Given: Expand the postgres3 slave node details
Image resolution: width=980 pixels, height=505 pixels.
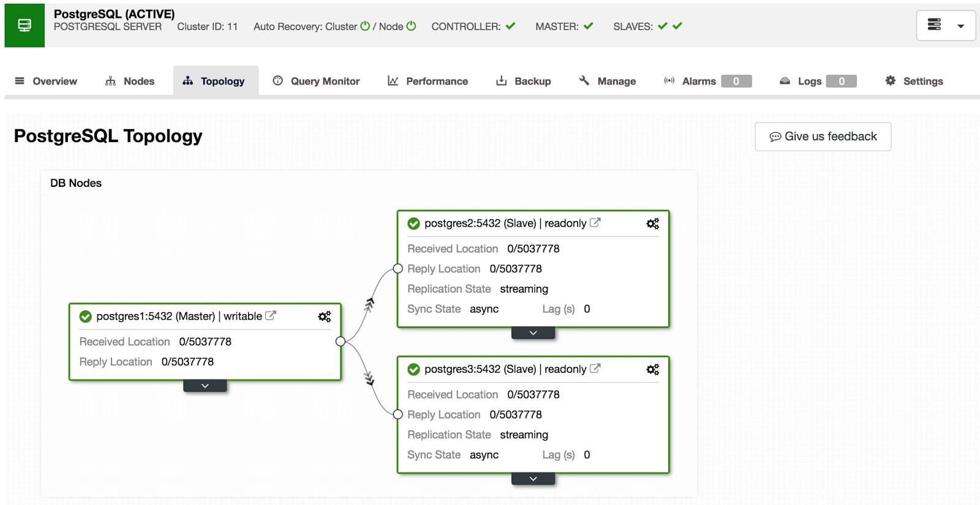Looking at the screenshot, I should pyautogui.click(x=533, y=479).
